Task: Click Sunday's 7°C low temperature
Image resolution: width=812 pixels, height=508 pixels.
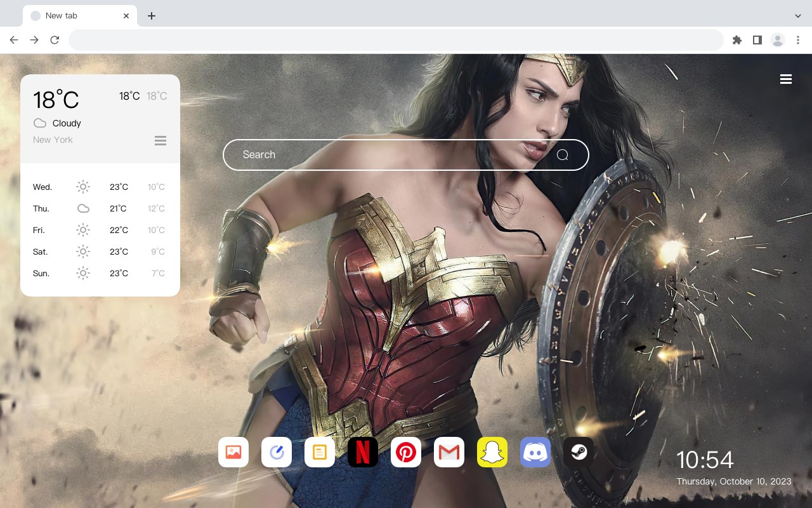Action: [158, 274]
